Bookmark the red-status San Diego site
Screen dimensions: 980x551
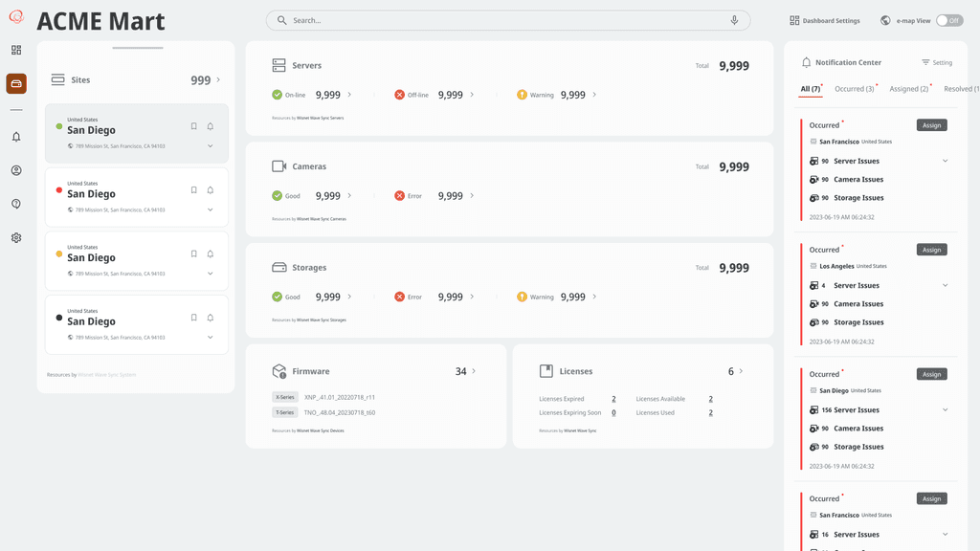[x=193, y=190]
